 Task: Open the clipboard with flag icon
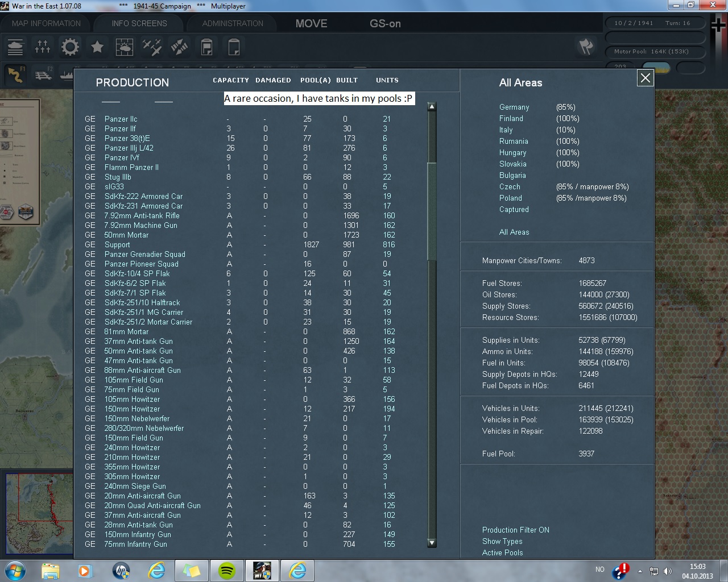(x=206, y=47)
